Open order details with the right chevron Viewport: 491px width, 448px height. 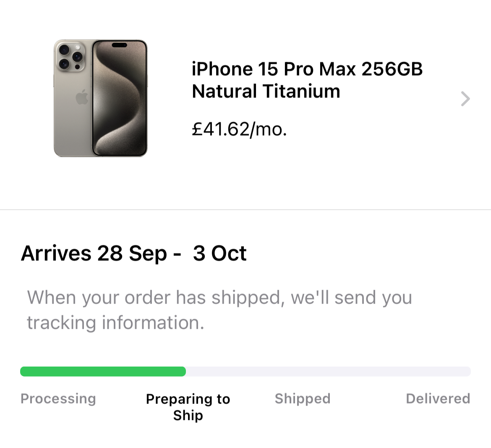pos(465,99)
